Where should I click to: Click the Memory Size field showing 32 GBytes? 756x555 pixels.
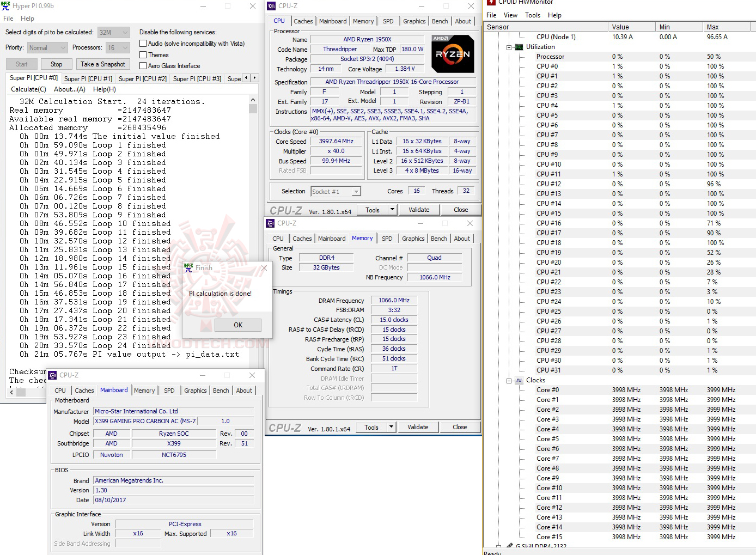click(327, 268)
